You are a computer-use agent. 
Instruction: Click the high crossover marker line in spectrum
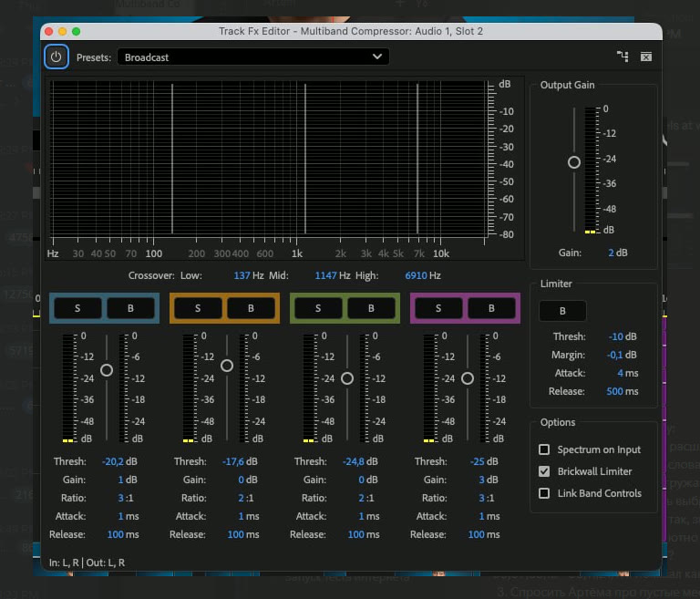click(417, 159)
